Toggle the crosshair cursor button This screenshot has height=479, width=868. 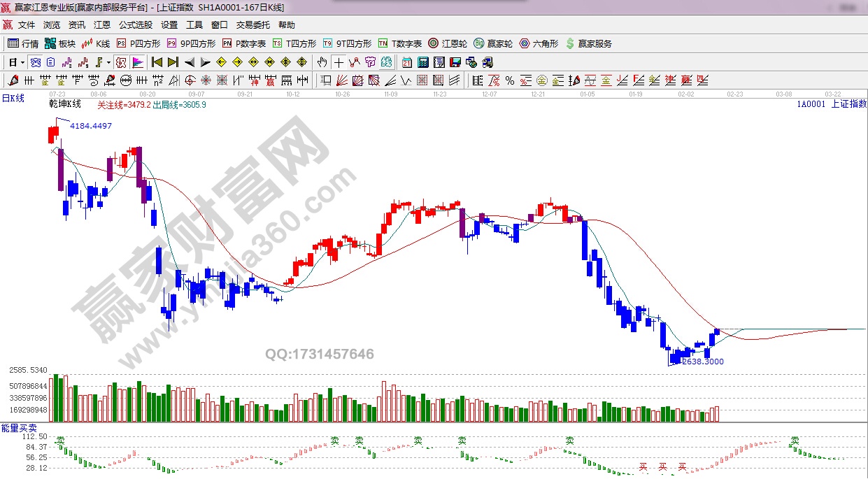(339, 62)
